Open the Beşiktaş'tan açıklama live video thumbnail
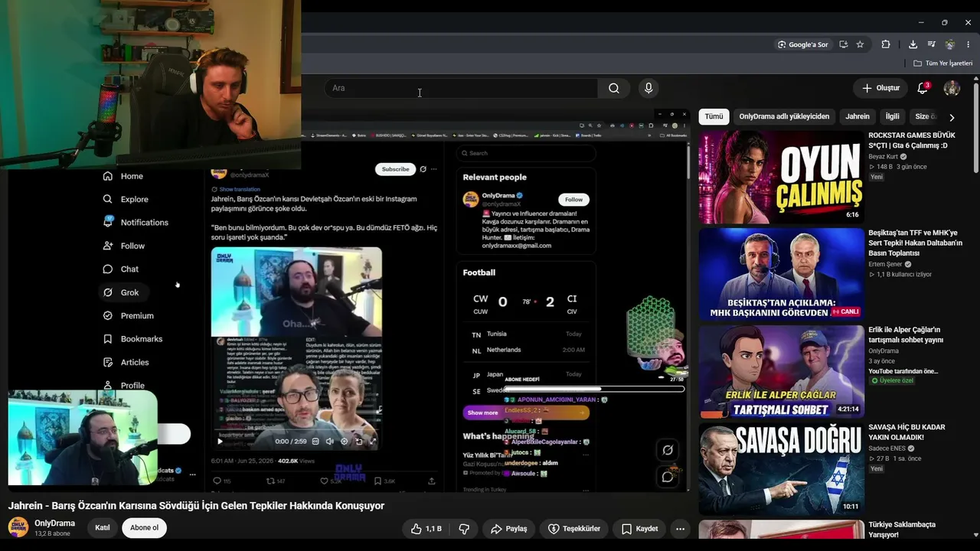This screenshot has width=980, height=551. (781, 274)
